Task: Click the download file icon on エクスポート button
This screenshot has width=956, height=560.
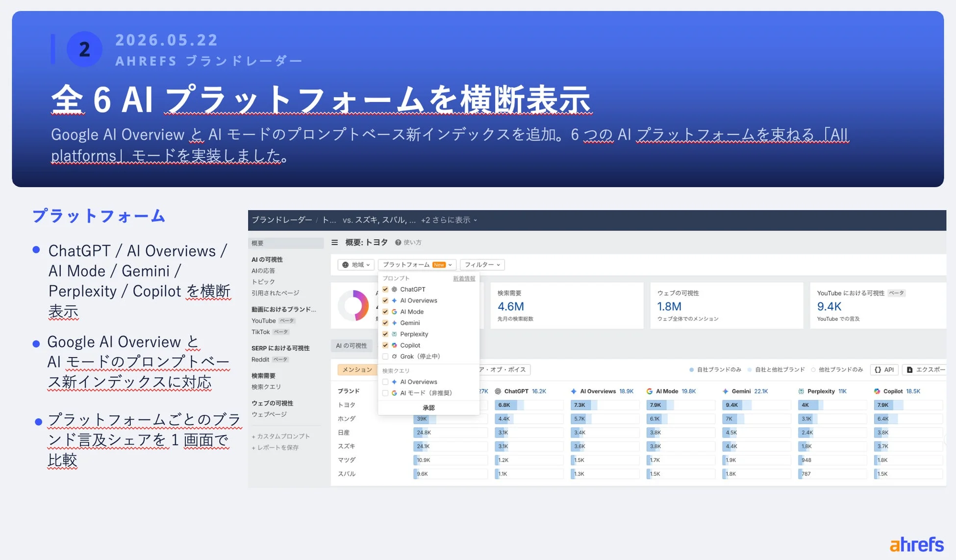Action: point(910,370)
